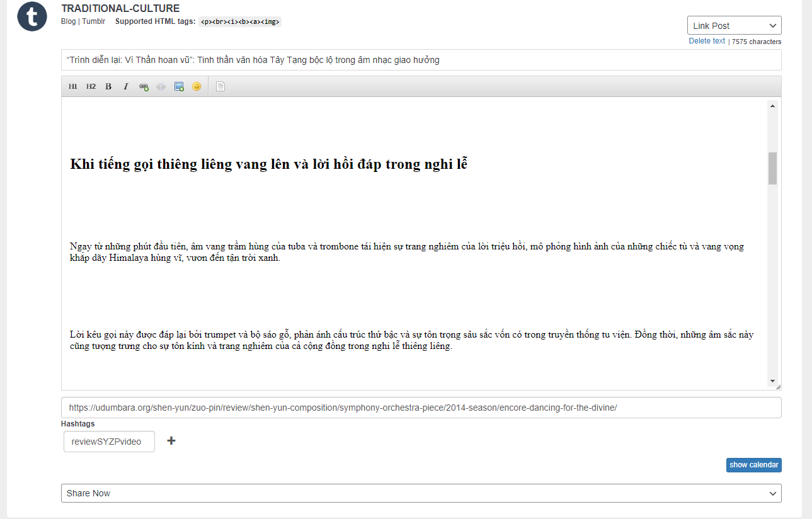Open the Link Post type dropdown
The image size is (812, 519).
(x=734, y=26)
